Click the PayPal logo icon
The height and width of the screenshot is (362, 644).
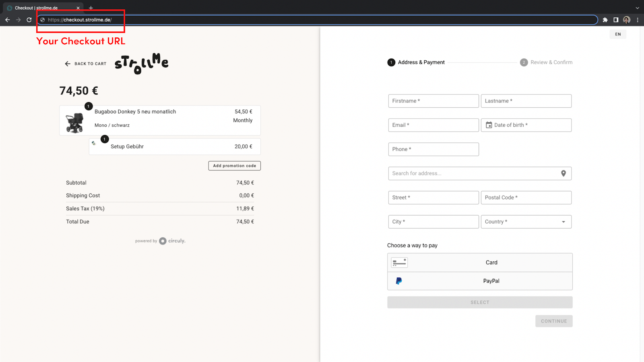(399, 281)
